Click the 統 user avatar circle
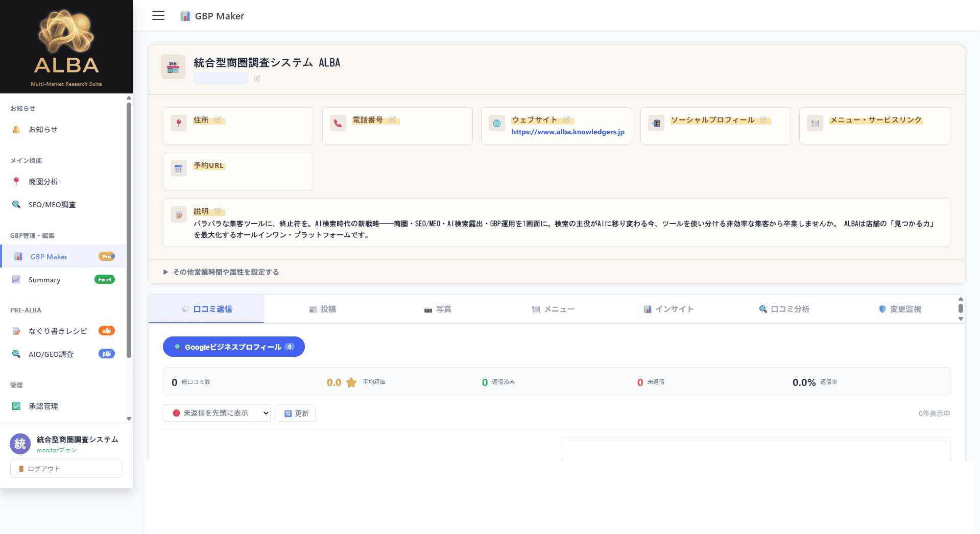Image resolution: width=980 pixels, height=534 pixels. (x=20, y=444)
